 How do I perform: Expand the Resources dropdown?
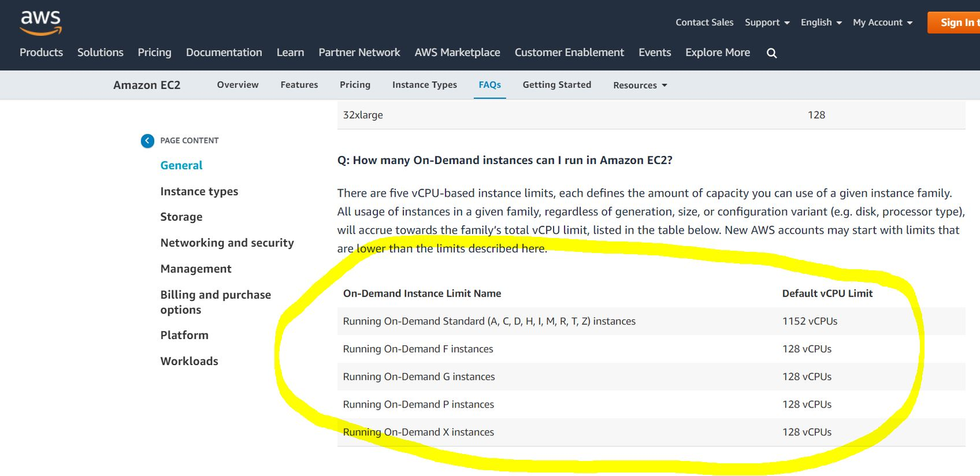(x=640, y=85)
